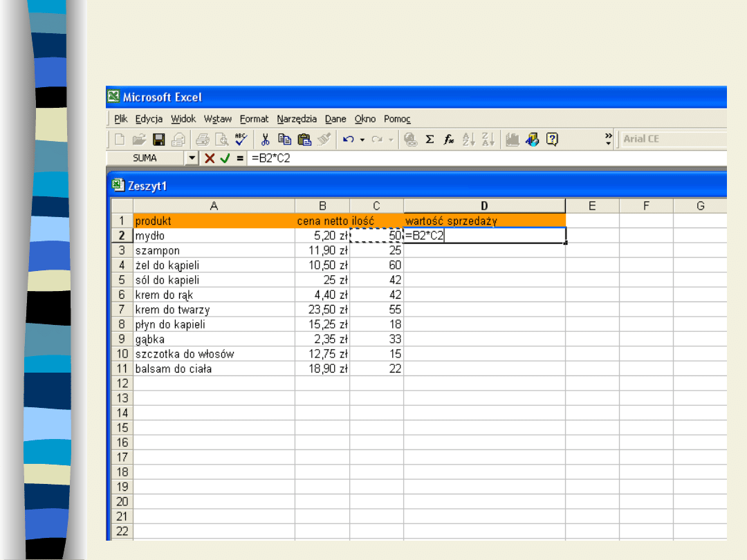
Task: Run the spell check ABC icon
Action: pyautogui.click(x=241, y=140)
